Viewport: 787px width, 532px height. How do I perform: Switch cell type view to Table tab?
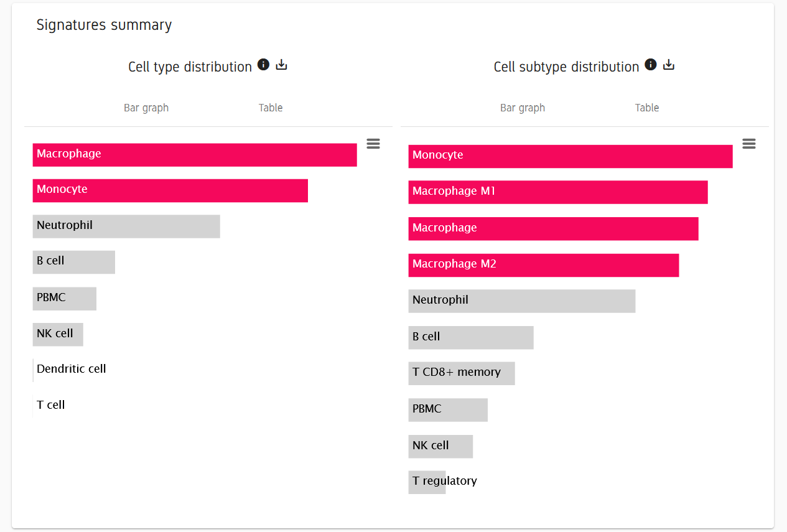tap(271, 108)
